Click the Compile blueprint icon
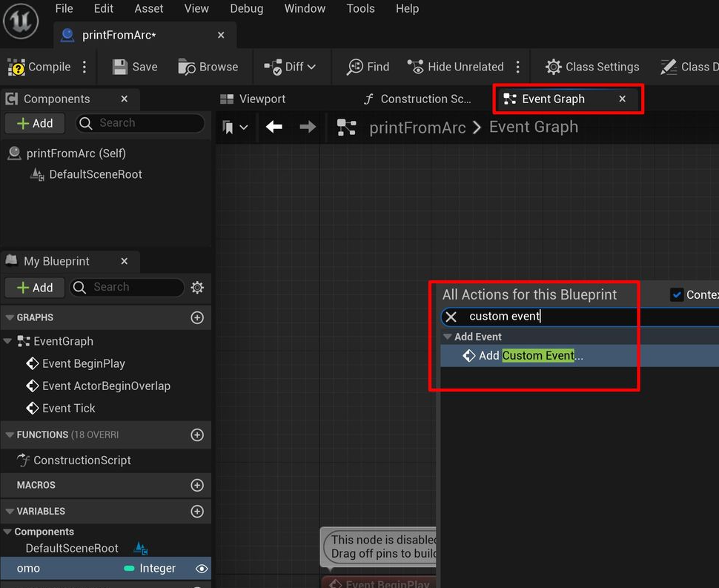The height and width of the screenshot is (588, 719). pyautogui.click(x=16, y=67)
